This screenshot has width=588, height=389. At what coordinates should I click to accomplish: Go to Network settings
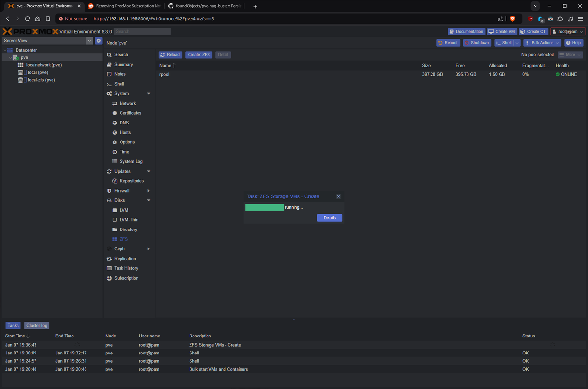coord(127,103)
